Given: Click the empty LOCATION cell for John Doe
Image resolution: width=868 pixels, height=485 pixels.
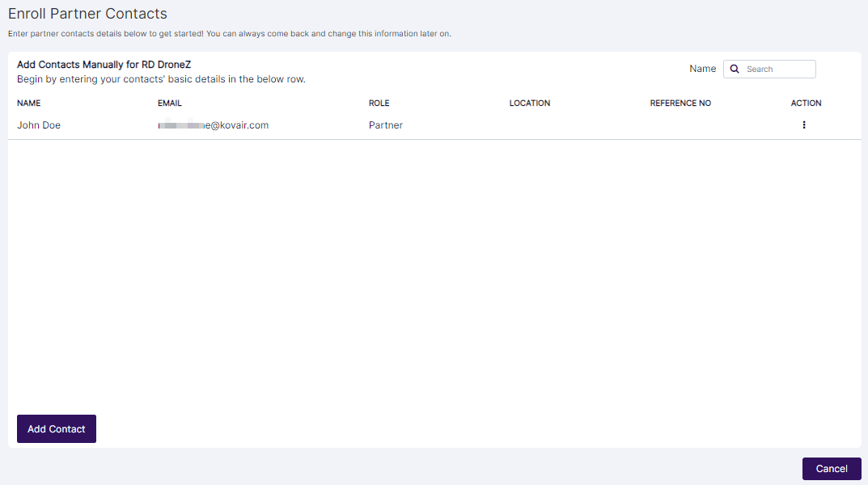Looking at the screenshot, I should point(529,125).
